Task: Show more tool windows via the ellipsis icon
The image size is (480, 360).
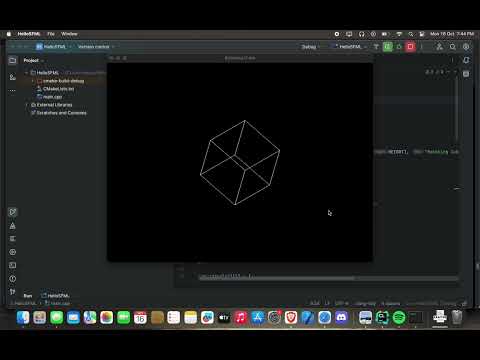Action: (x=13, y=91)
